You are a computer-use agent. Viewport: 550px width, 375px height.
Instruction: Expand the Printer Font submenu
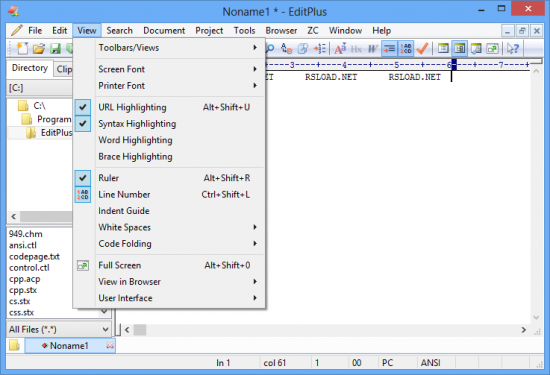170,86
